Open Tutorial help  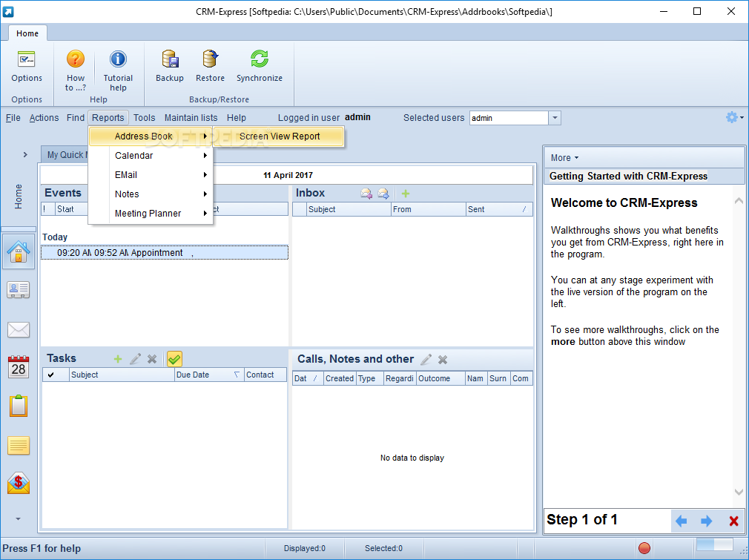click(x=118, y=70)
